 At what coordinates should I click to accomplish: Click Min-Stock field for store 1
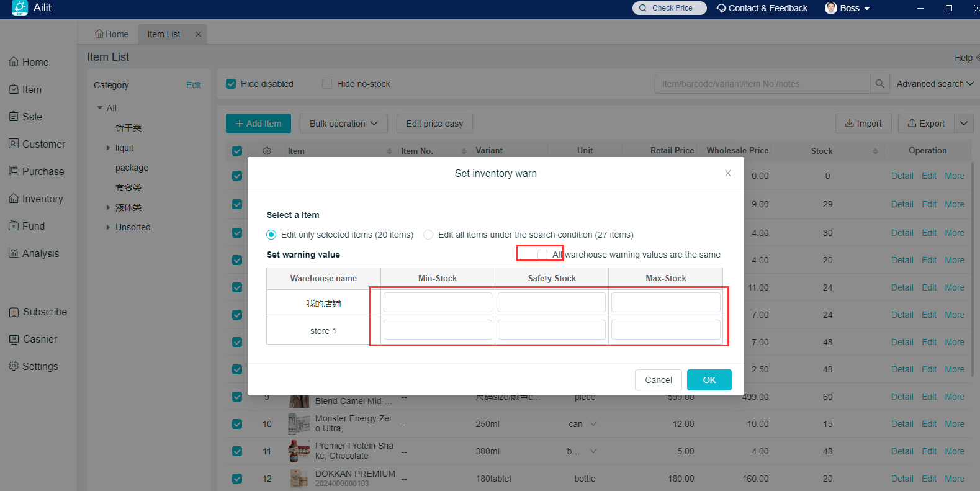click(x=438, y=330)
